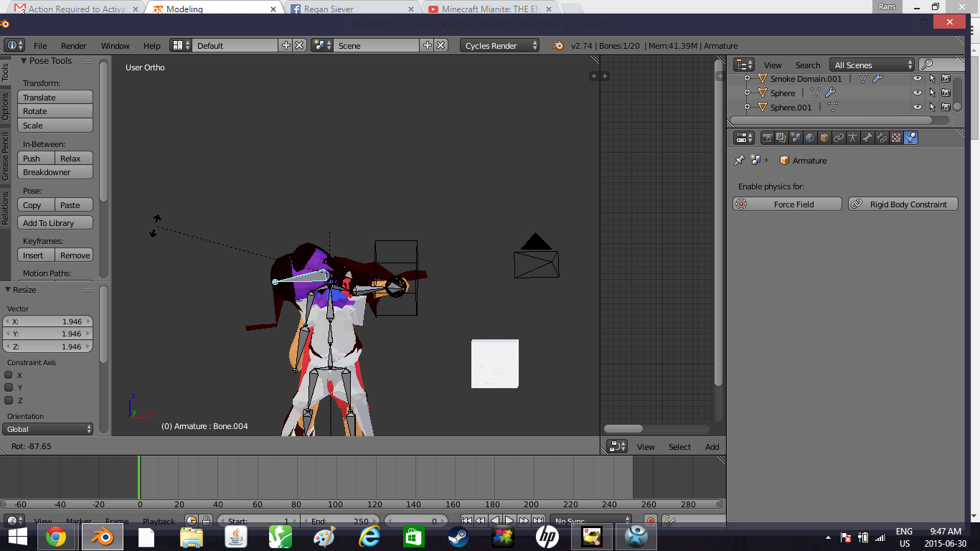Click the Force Field physics button
Screen dimensions: 980x551
coord(787,204)
